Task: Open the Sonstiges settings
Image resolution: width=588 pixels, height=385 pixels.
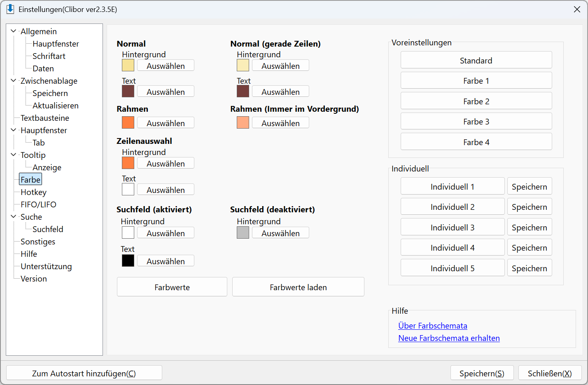Action: tap(38, 242)
